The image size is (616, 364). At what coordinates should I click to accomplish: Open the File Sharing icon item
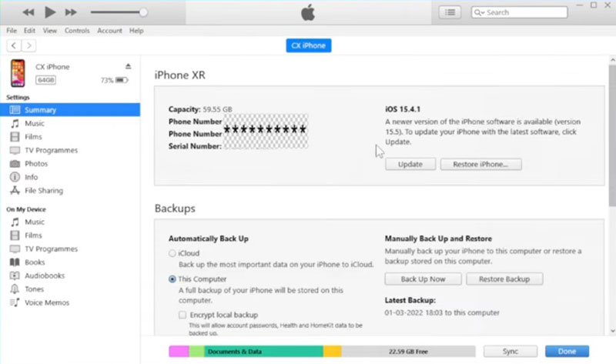[x=15, y=190]
